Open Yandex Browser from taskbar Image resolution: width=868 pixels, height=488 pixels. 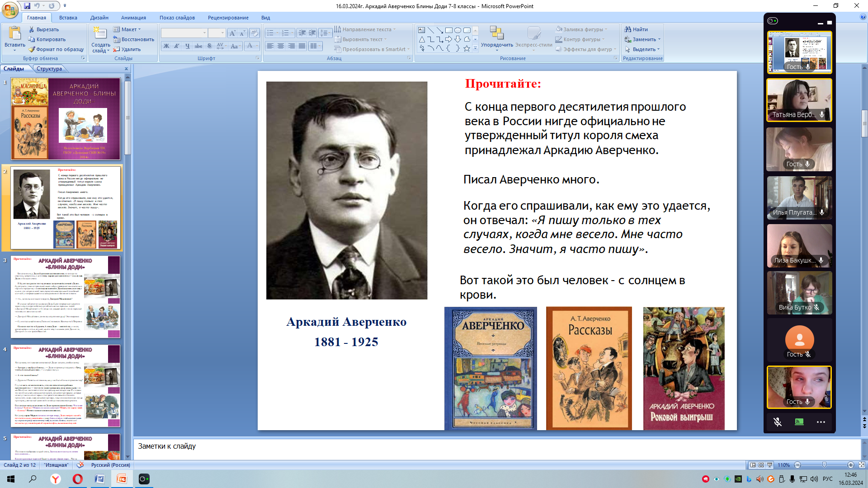pos(55,479)
